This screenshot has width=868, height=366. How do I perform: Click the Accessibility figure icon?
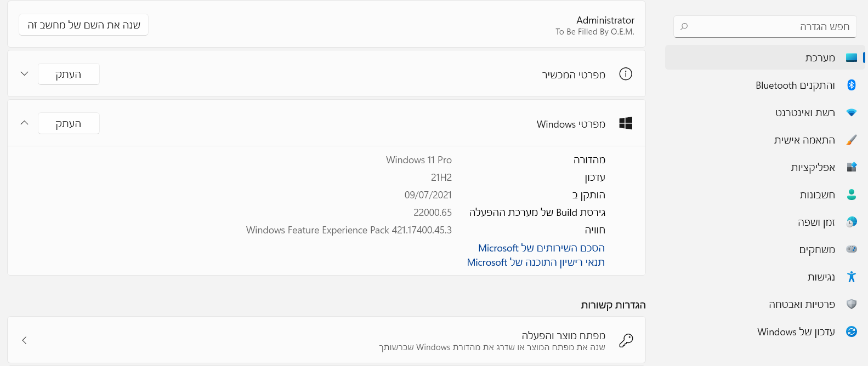(851, 277)
